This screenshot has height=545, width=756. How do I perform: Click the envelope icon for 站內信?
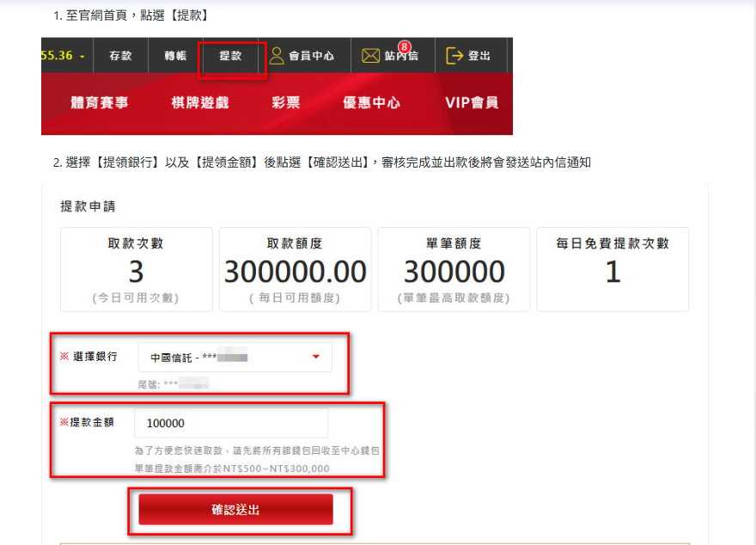pyautogui.click(x=370, y=56)
